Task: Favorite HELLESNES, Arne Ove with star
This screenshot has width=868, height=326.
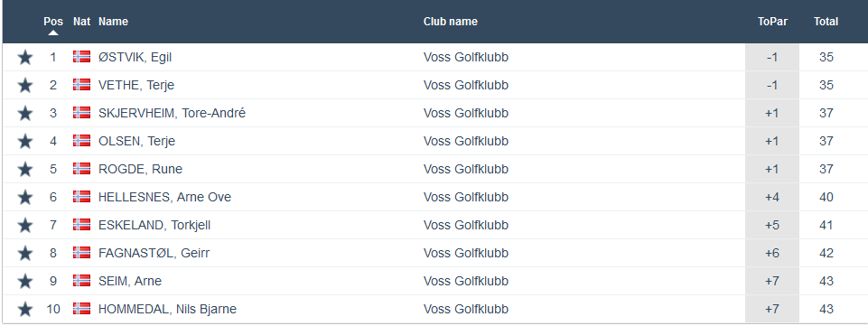Action: click(25, 197)
